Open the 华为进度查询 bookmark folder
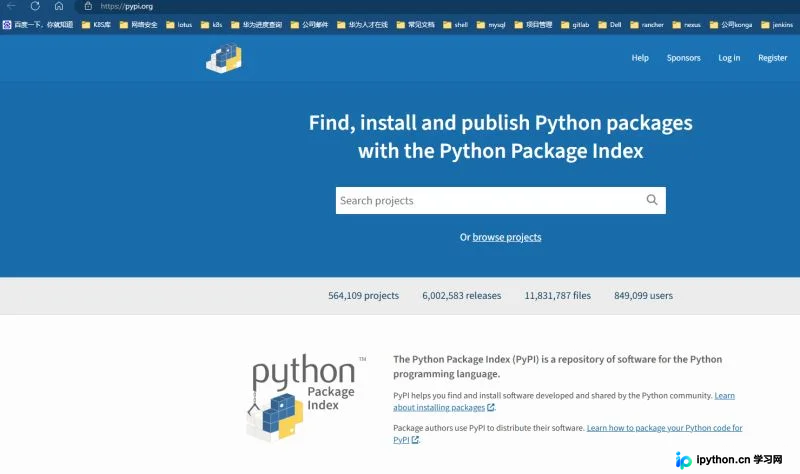Screen dimensions: 800x474 [x=257, y=24]
